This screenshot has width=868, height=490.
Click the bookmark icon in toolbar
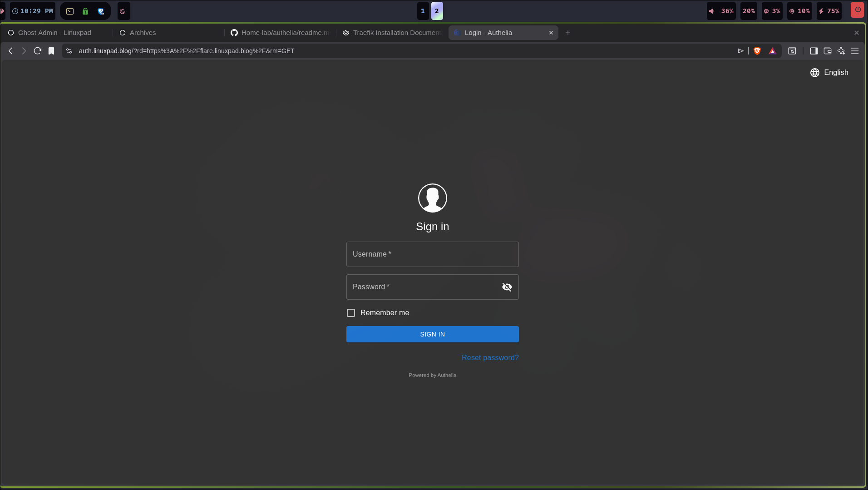[51, 51]
